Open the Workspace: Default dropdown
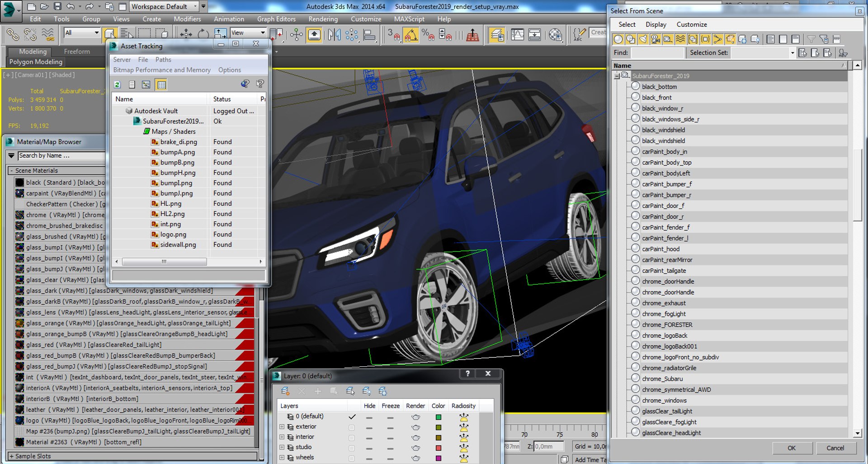 click(165, 6)
